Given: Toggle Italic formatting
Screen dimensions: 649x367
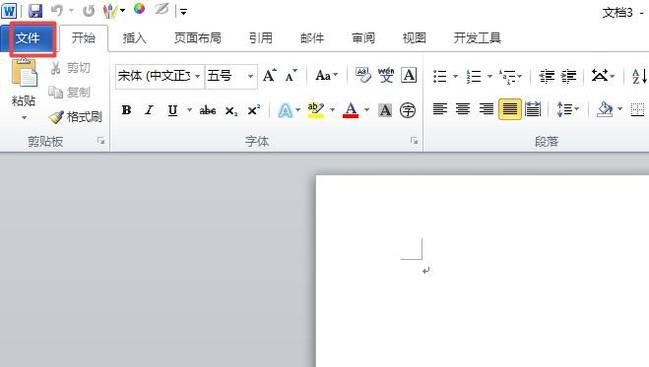Looking at the screenshot, I should pyautogui.click(x=149, y=110).
